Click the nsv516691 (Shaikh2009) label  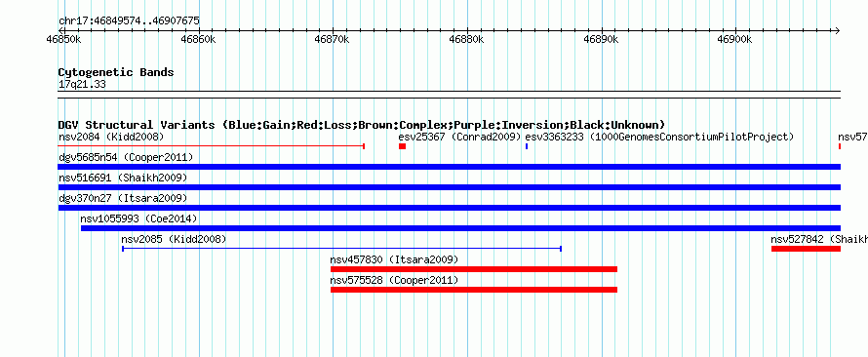click(x=123, y=178)
